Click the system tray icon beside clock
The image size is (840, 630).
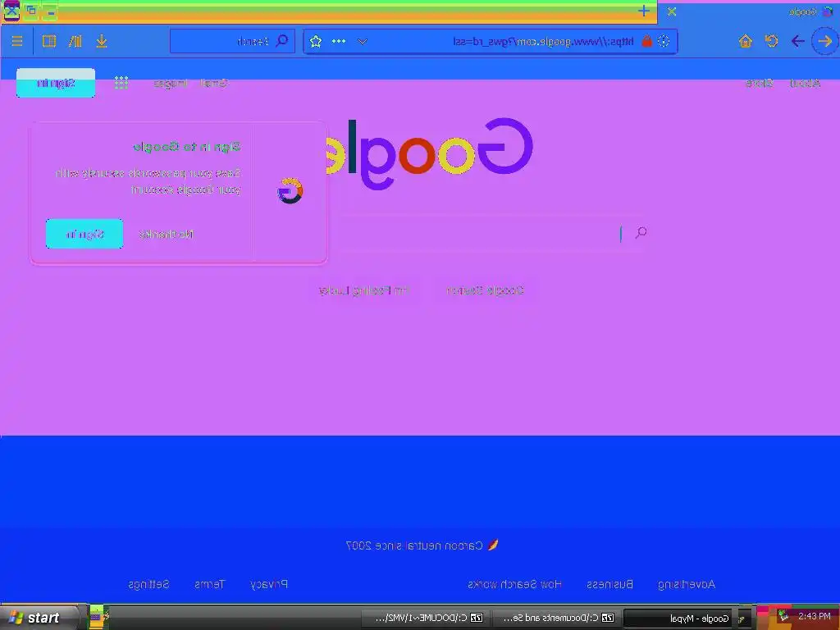click(x=783, y=616)
